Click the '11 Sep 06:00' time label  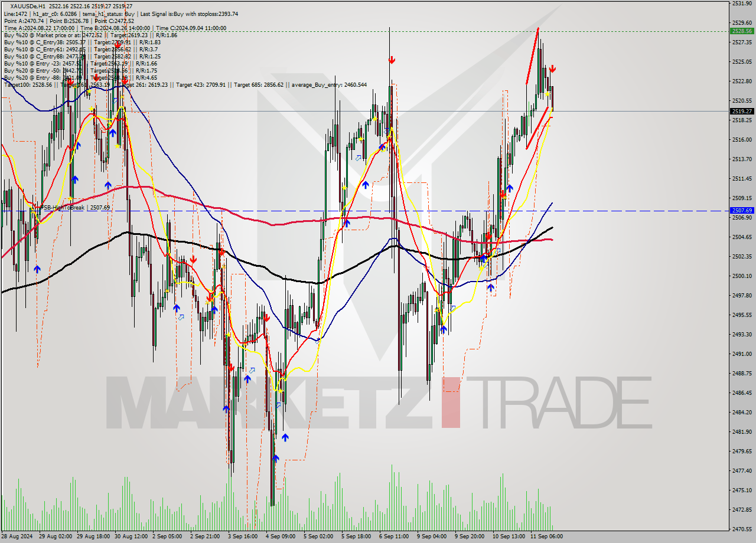click(x=546, y=537)
